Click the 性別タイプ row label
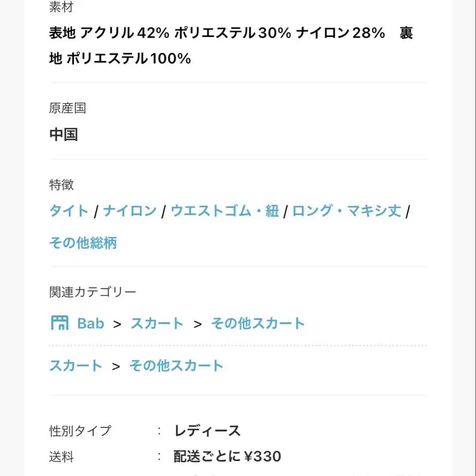The image size is (476, 476). (80, 431)
